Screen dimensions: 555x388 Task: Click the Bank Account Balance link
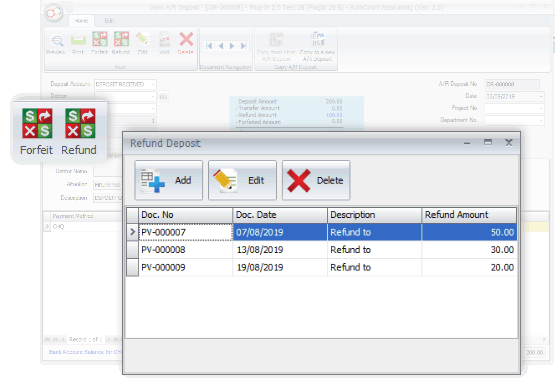85,352
